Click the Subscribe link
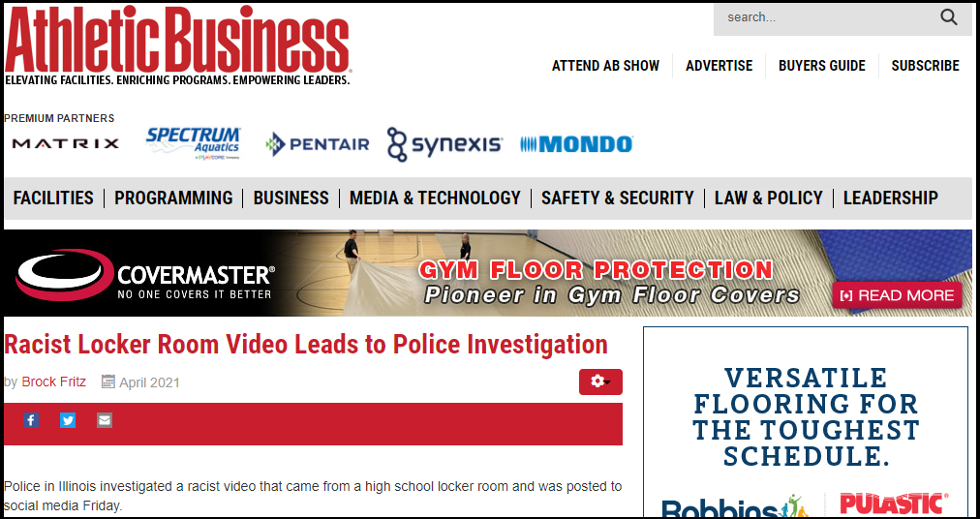This screenshot has height=519, width=980. click(x=925, y=66)
